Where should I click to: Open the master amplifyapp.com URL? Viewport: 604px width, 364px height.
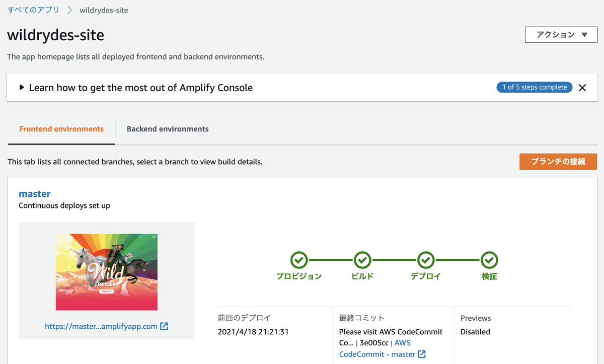coord(101,326)
